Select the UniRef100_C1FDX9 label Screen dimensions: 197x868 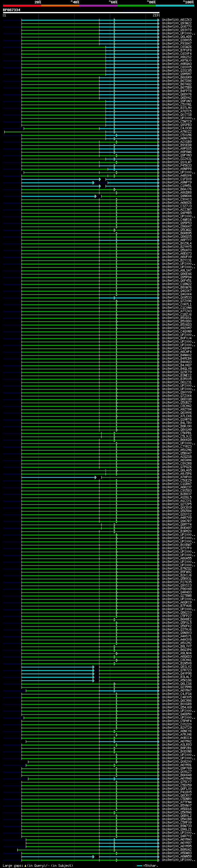point(177,179)
